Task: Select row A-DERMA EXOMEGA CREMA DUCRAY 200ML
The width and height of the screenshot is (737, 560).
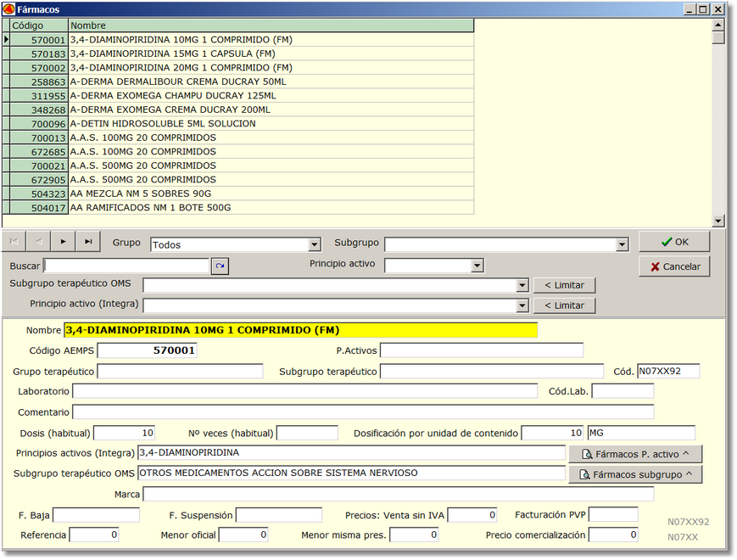Action: (238, 109)
